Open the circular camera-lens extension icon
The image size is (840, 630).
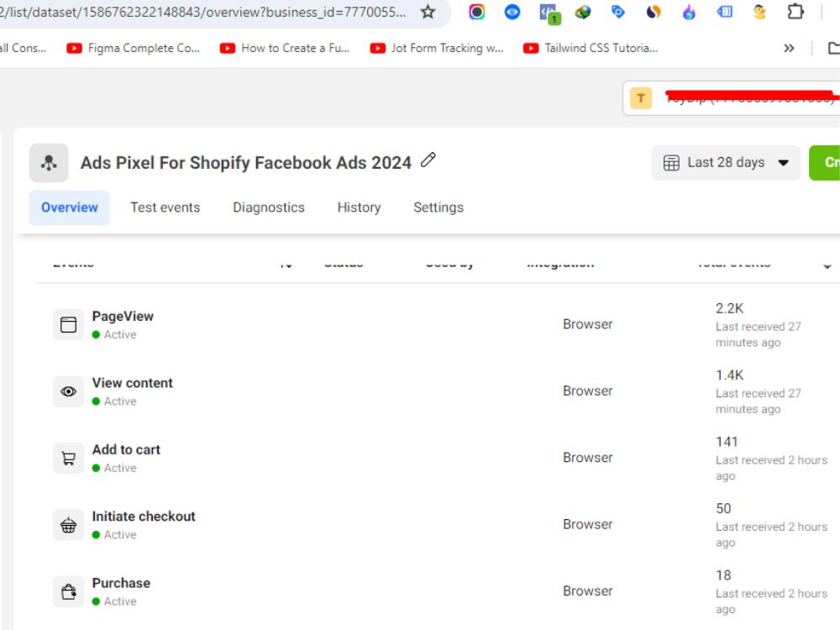click(477, 12)
